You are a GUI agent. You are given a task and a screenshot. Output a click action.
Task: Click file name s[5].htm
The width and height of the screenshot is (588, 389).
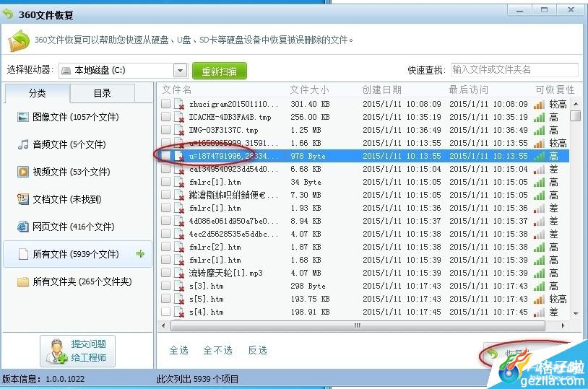207,299
